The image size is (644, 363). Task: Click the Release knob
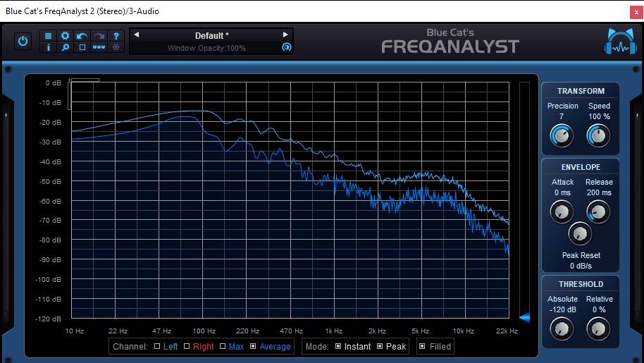tap(598, 212)
